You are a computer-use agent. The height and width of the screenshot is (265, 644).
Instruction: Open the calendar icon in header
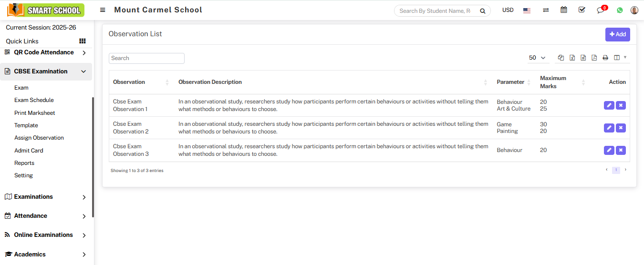coord(564,10)
